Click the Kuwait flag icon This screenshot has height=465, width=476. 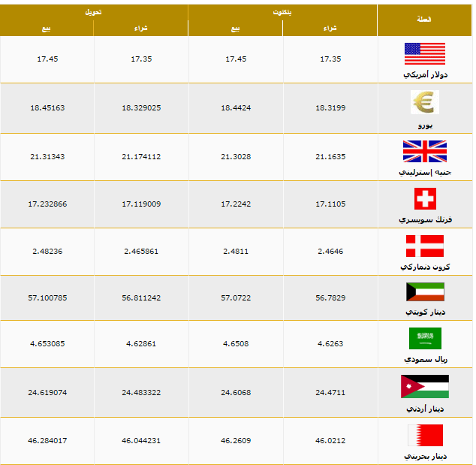[425, 292]
